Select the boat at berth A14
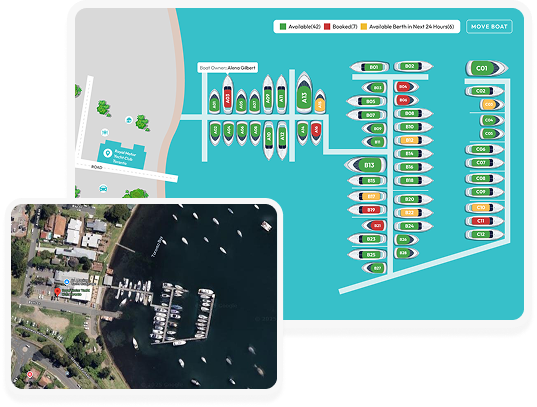The height and width of the screenshot is (407, 537). point(302,133)
